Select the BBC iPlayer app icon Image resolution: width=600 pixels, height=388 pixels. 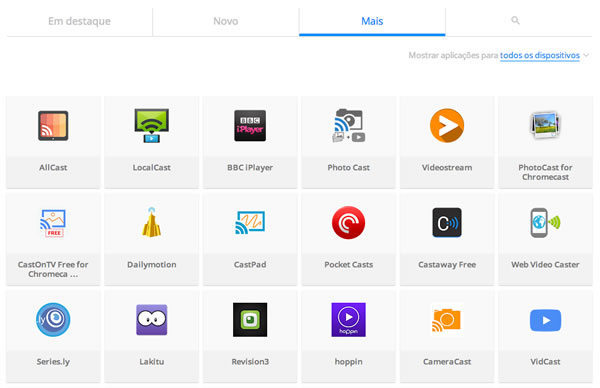(x=250, y=126)
